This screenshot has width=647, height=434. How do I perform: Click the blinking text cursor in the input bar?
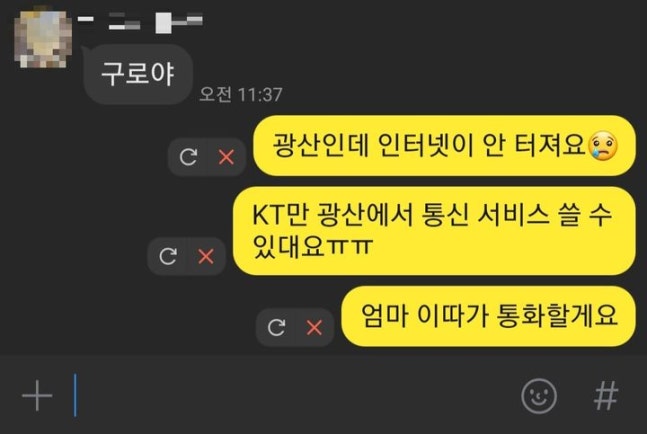click(x=75, y=395)
